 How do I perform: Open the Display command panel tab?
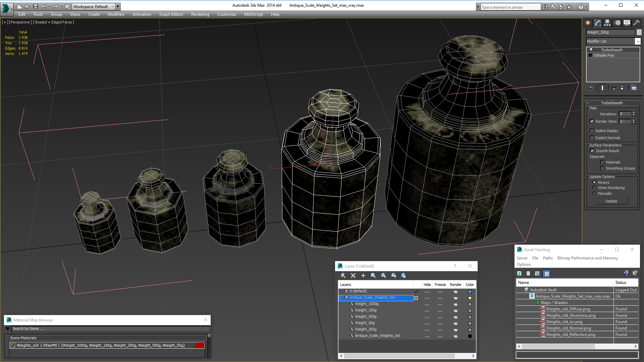point(627,22)
